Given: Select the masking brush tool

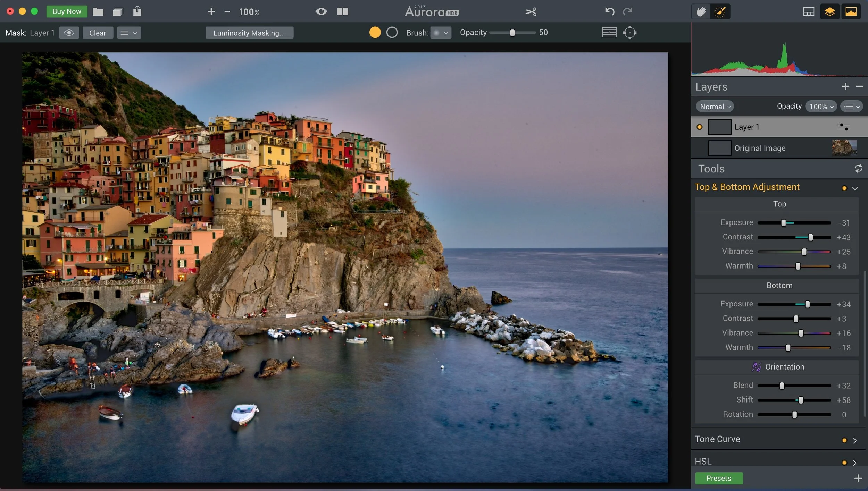Looking at the screenshot, I should pos(720,12).
